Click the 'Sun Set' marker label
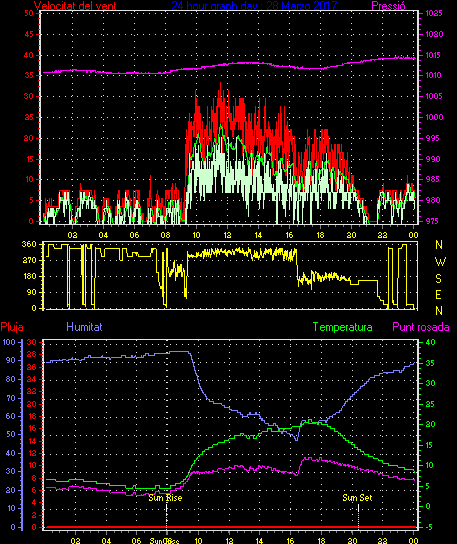 (x=357, y=498)
